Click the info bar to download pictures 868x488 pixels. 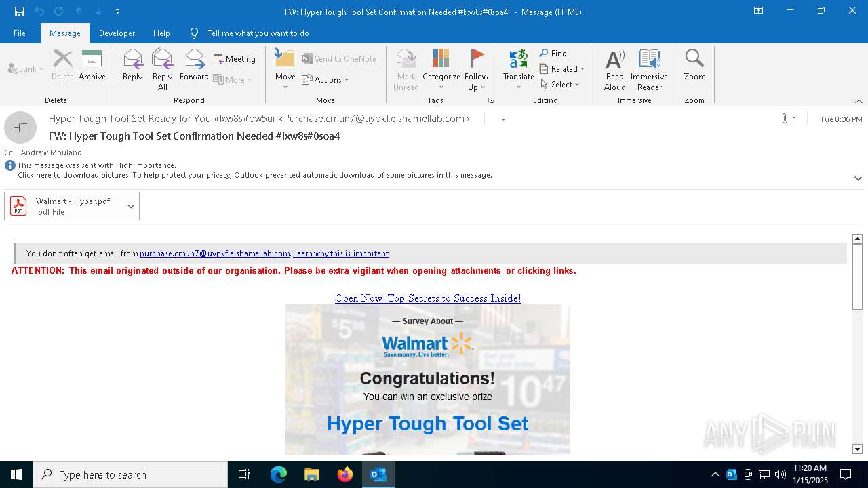(255, 175)
